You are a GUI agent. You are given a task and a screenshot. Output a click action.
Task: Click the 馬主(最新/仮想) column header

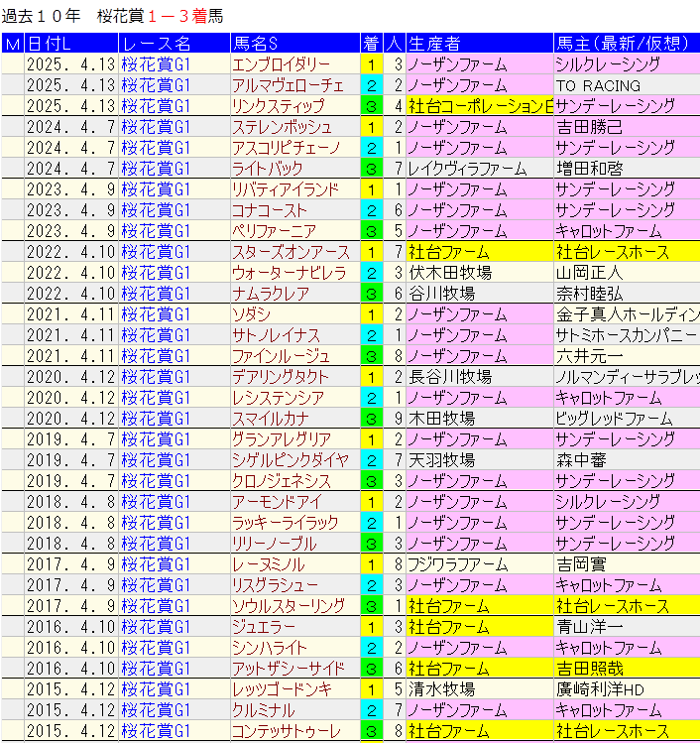coord(626,43)
